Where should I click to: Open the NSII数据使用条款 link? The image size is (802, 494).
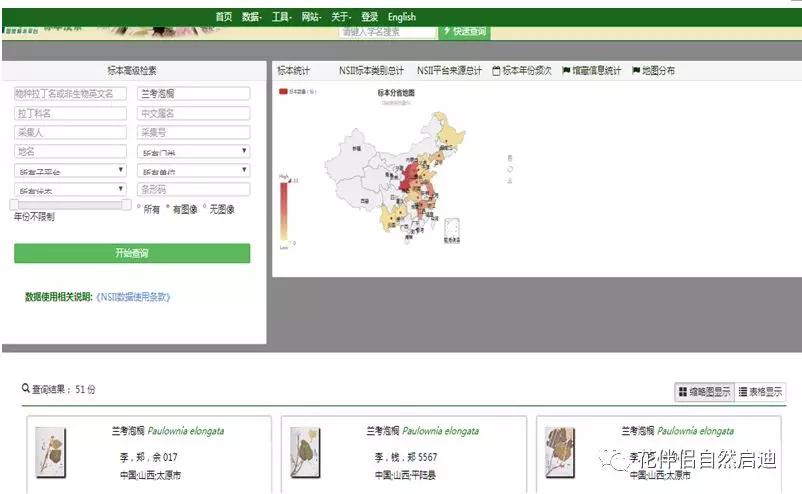(133, 297)
